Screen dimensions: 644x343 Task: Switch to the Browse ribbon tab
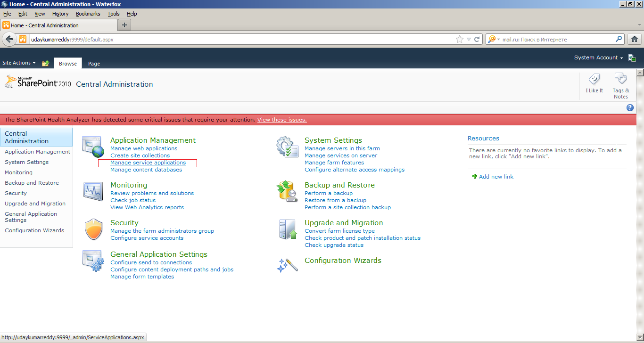(x=68, y=64)
